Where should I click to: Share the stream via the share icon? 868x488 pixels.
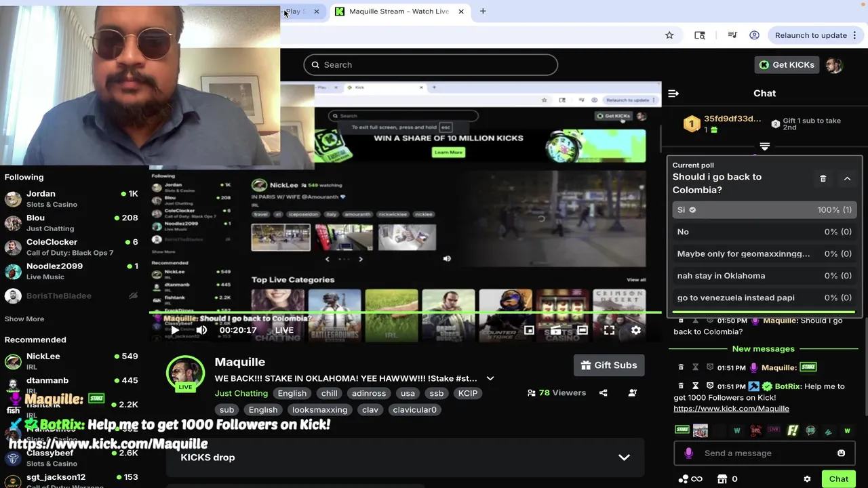click(x=603, y=393)
